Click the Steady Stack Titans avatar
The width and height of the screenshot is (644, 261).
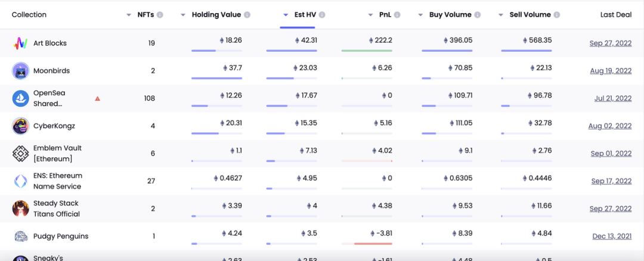[20, 209]
